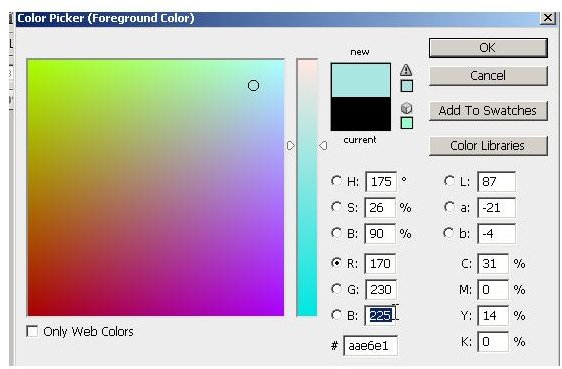Image resolution: width=562 pixels, height=369 pixels.
Task: Select the S saturation radio button
Action: (x=336, y=207)
